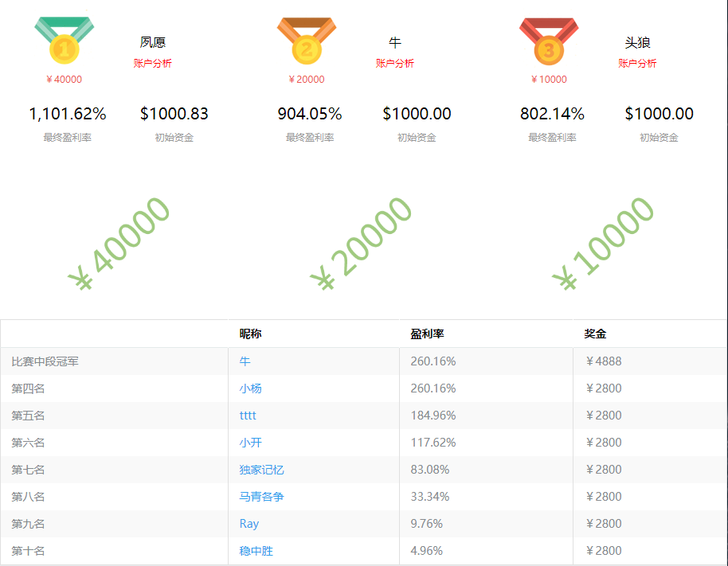728x566 pixels.
Task: Click the gold first-place medal icon
Action: 64,41
